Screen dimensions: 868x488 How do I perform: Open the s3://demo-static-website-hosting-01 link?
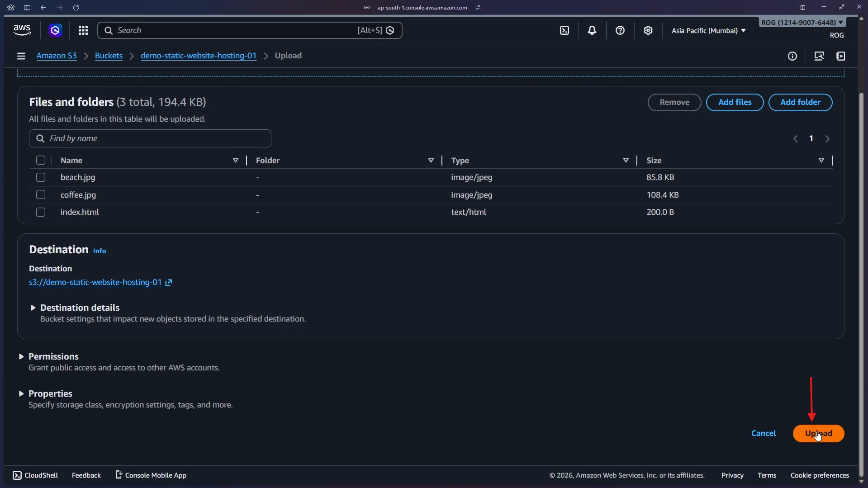(96, 282)
